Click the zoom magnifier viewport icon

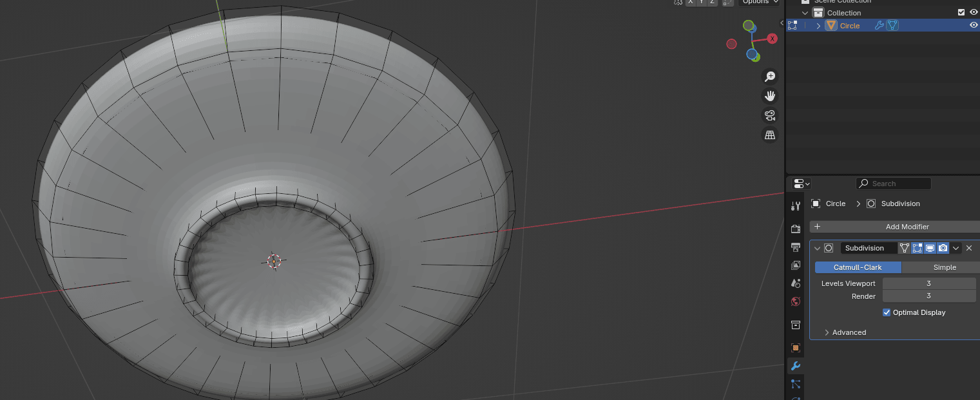click(x=769, y=77)
